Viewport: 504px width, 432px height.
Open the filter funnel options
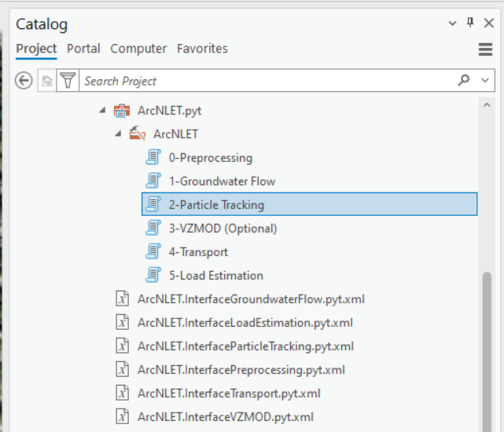[x=68, y=81]
